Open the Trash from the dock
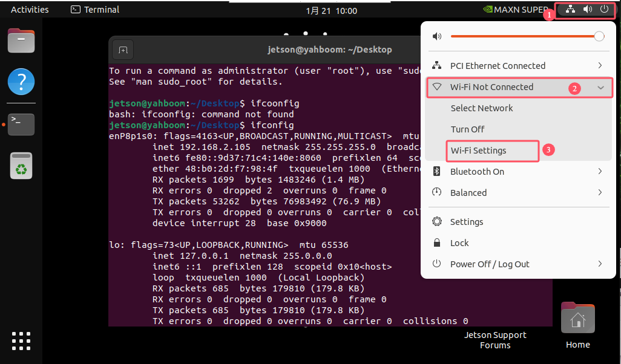 pos(21,166)
